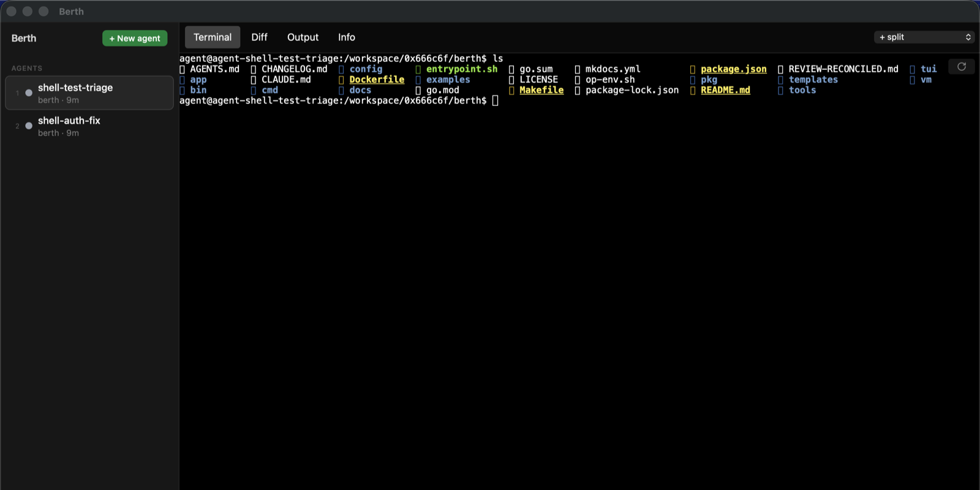This screenshot has height=490, width=980.
Task: Click status dot of shell-auth-fix agent
Action: click(29, 126)
